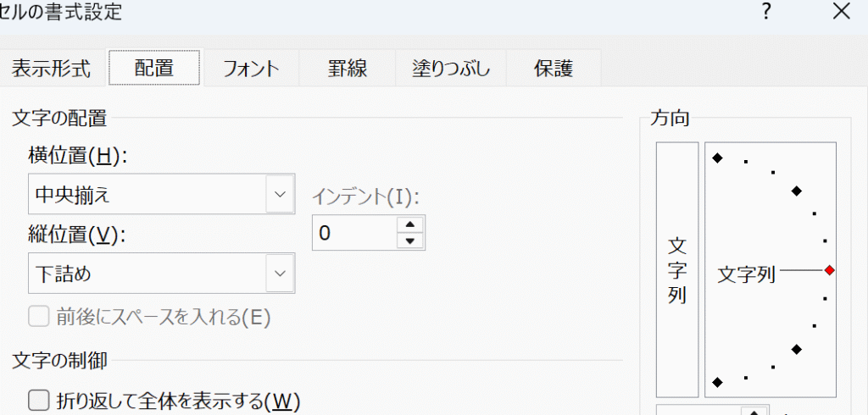Select the top black diamond in the orientation dial

point(717,158)
